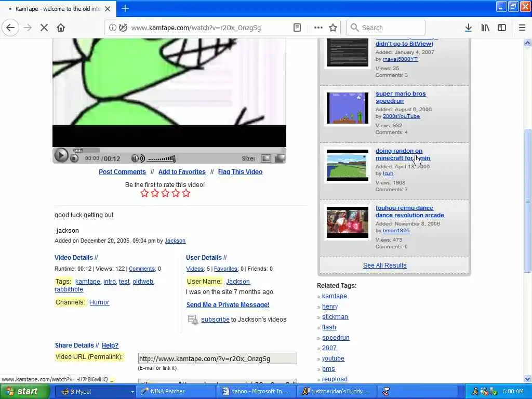Open related tag speedrun
The height and width of the screenshot is (399, 532).
(336, 338)
